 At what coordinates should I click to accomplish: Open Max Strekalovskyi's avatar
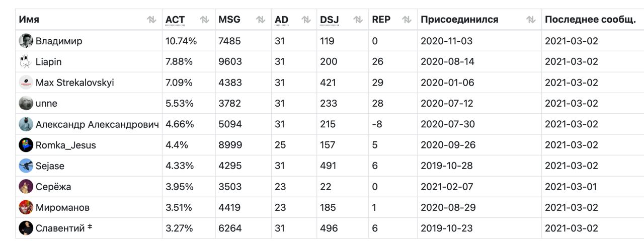[x=26, y=83]
